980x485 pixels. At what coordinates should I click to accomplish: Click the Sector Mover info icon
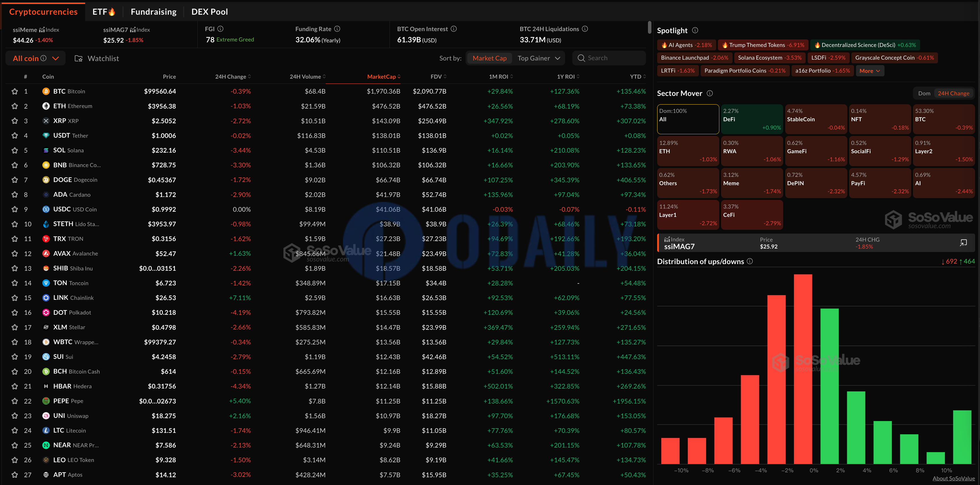tap(710, 93)
